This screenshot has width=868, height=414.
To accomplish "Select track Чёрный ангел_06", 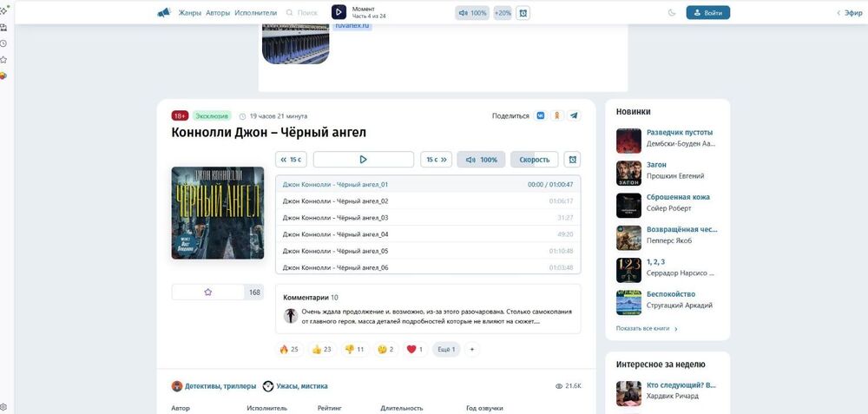I will (428, 266).
